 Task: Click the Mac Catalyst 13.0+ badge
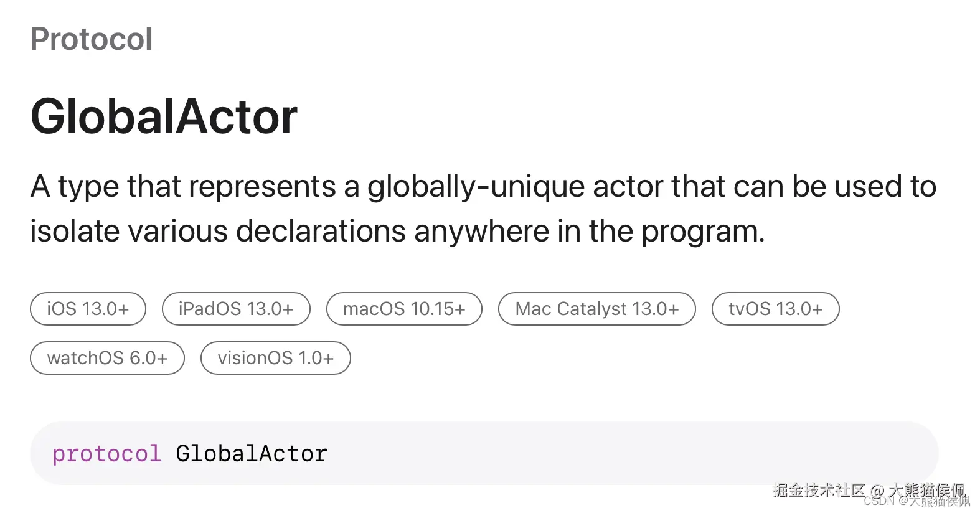click(x=596, y=309)
